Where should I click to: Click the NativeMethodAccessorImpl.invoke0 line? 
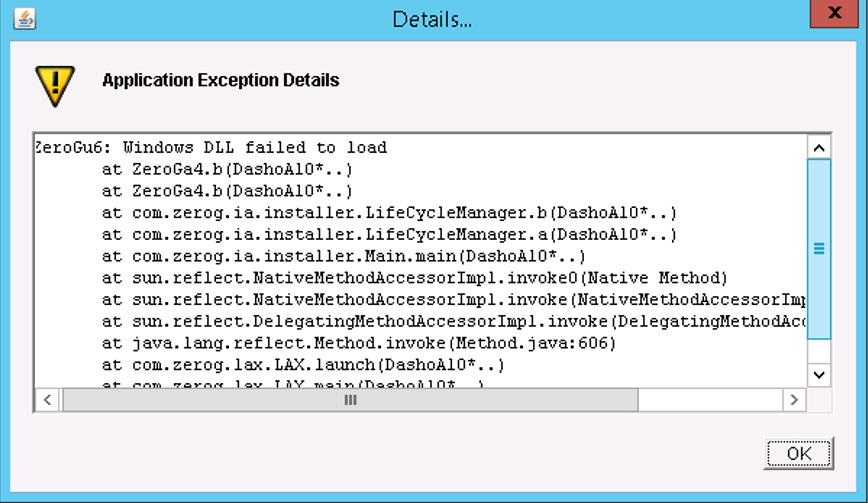click(415, 278)
